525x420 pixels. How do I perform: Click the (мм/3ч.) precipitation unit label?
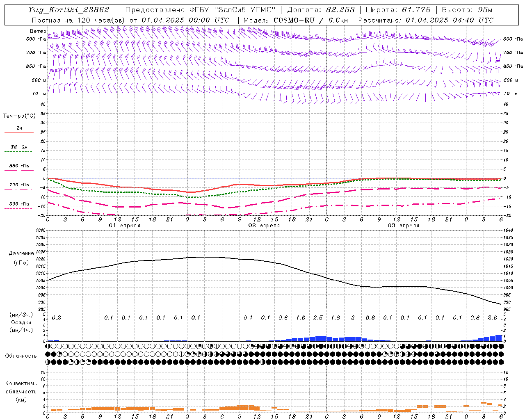[x=21, y=315]
